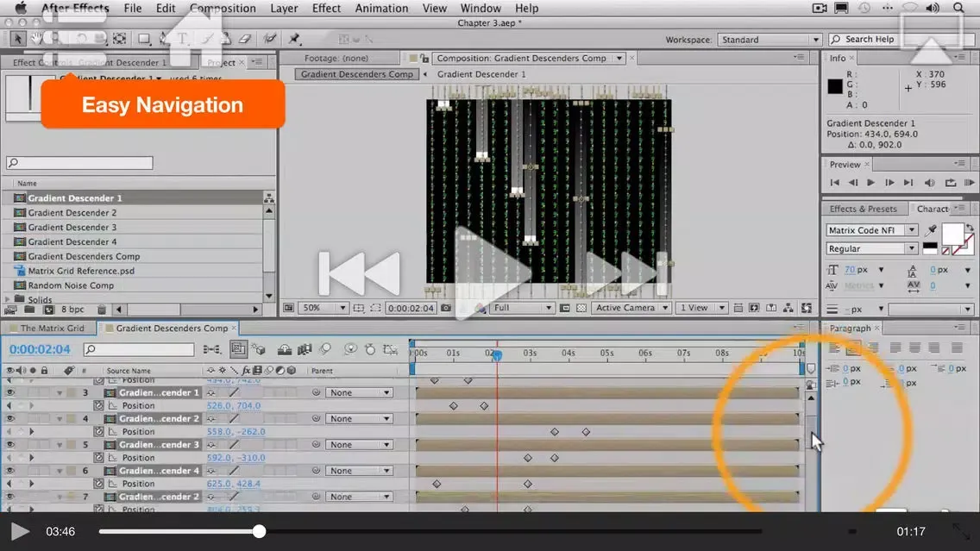Open the Workspace Standard dropdown
The height and width of the screenshot is (551, 980).
coord(770,40)
